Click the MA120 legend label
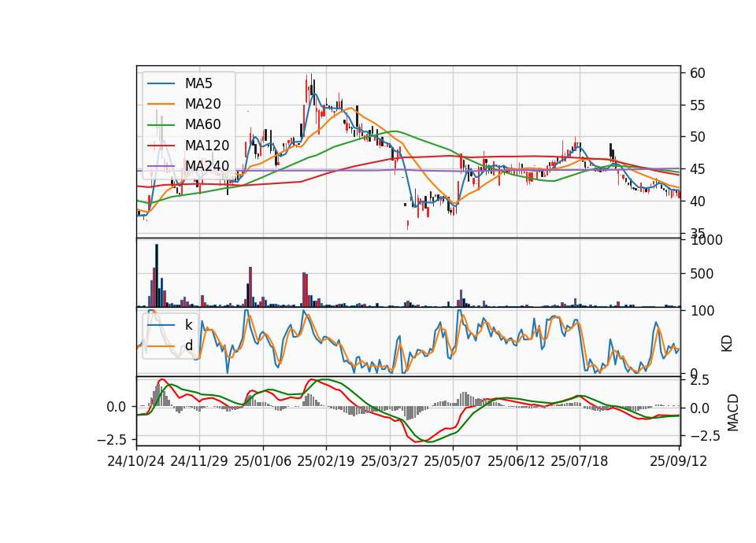This screenshot has width=756, height=543. pyautogui.click(x=207, y=145)
